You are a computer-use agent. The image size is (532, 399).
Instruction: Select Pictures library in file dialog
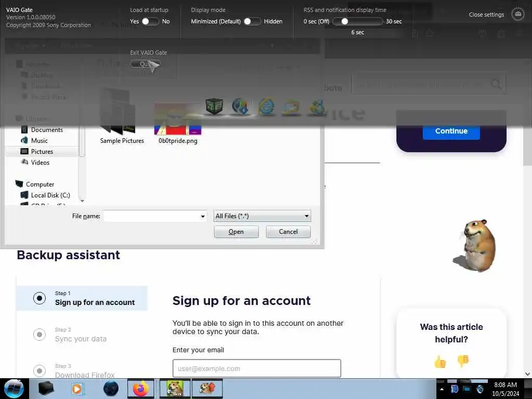[x=42, y=151]
